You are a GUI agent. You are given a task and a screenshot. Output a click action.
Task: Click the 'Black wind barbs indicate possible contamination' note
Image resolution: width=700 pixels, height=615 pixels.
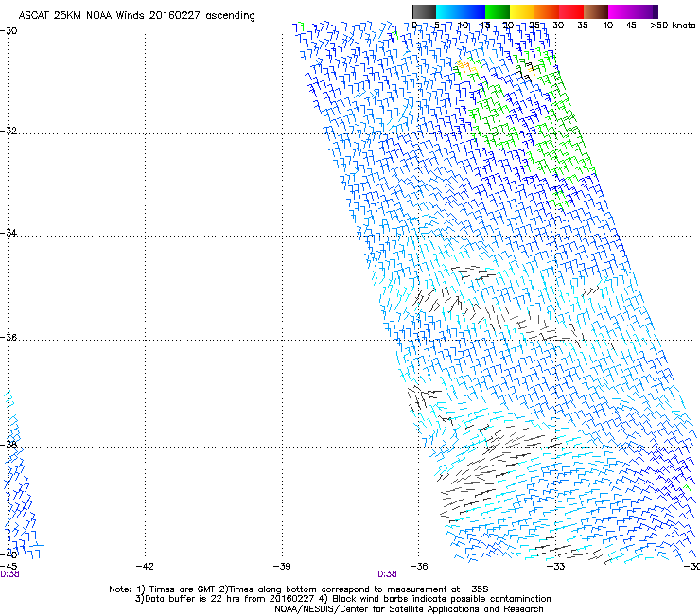point(442,599)
